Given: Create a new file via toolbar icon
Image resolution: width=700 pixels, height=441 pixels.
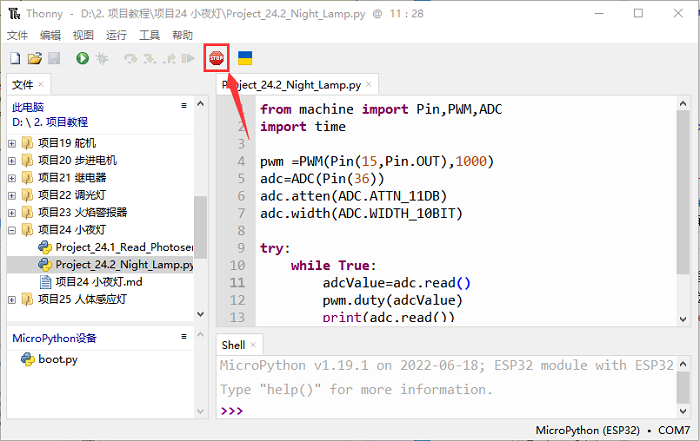Looking at the screenshot, I should point(15,59).
